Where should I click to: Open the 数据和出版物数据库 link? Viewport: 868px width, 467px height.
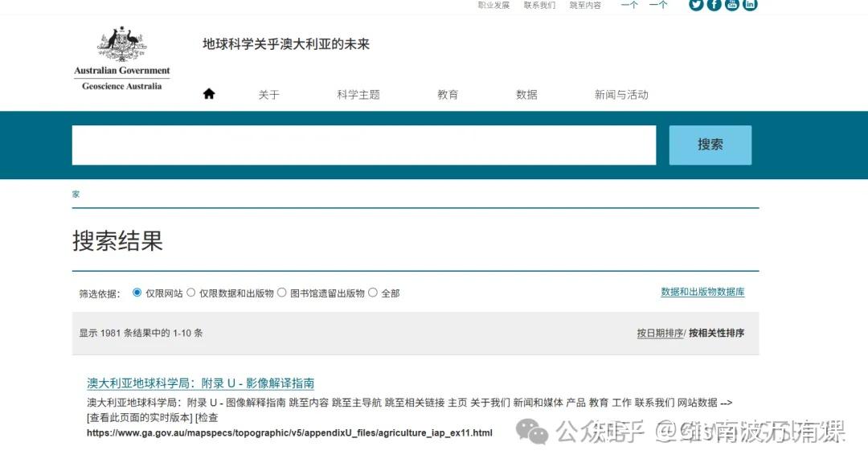click(x=702, y=291)
